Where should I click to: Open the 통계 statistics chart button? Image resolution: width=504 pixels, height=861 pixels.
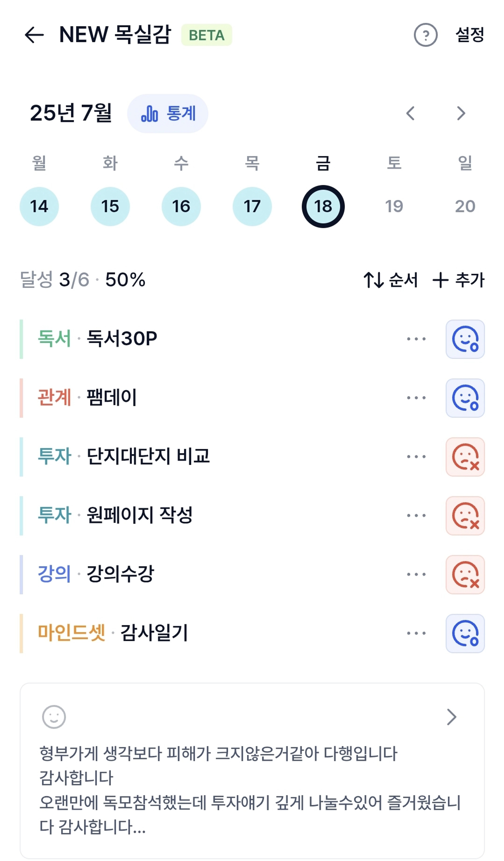click(167, 113)
